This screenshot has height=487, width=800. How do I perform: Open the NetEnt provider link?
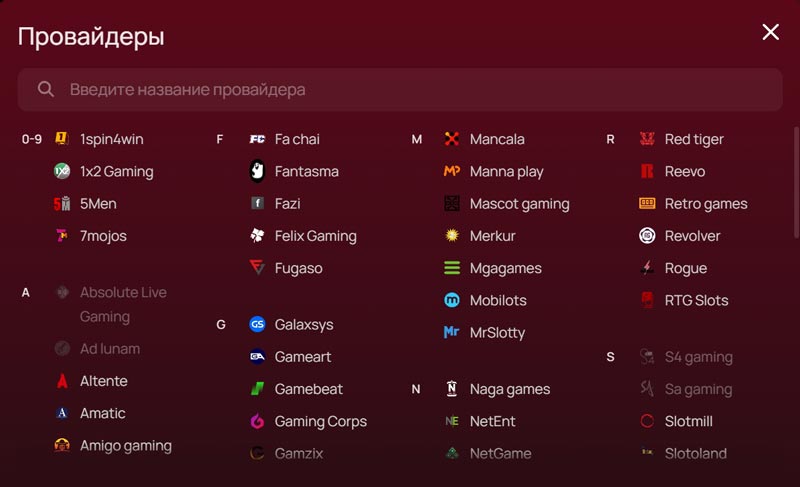pos(492,421)
